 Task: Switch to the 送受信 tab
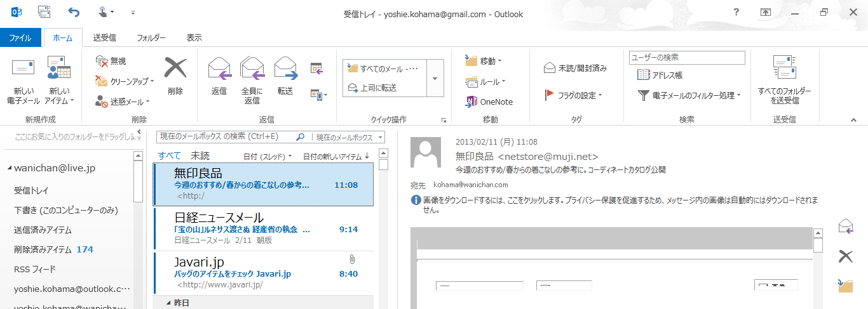coord(104,37)
